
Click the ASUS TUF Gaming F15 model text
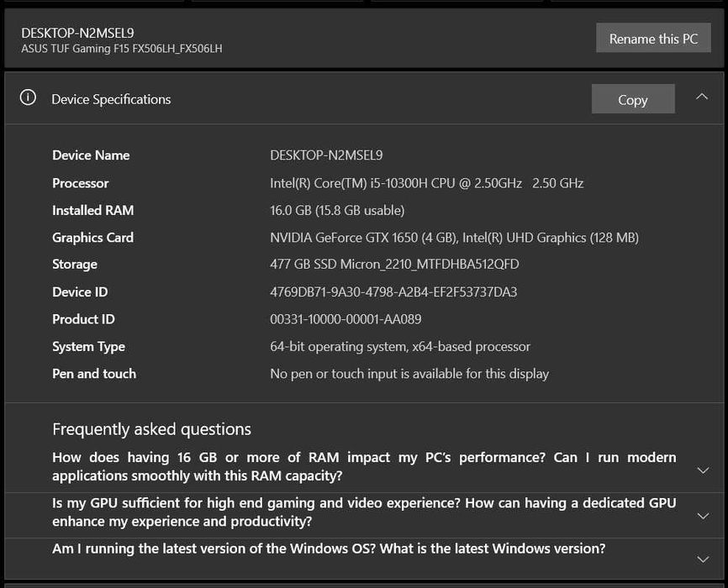(x=121, y=49)
